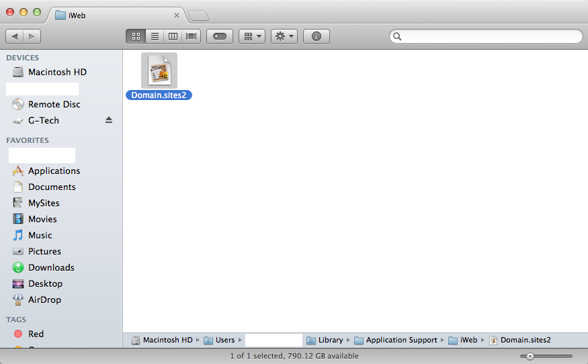Screen dimensions: 588x364
Task: Zoom the Finder window with the green button
Action: point(37,12)
